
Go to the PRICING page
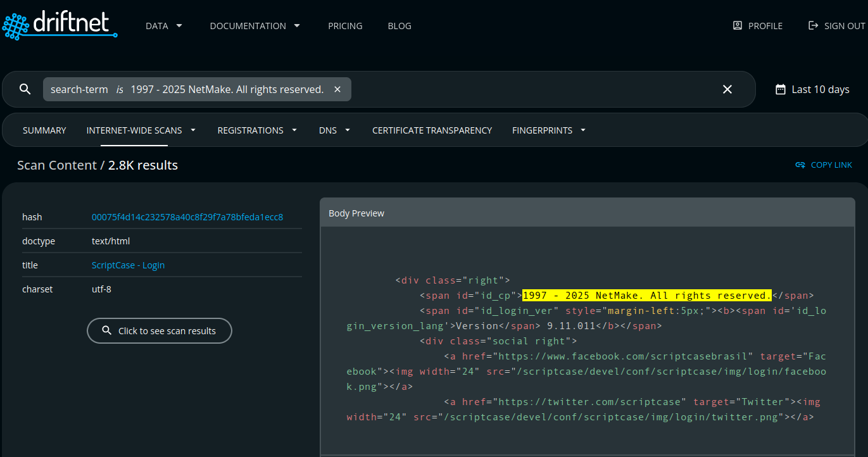345,25
